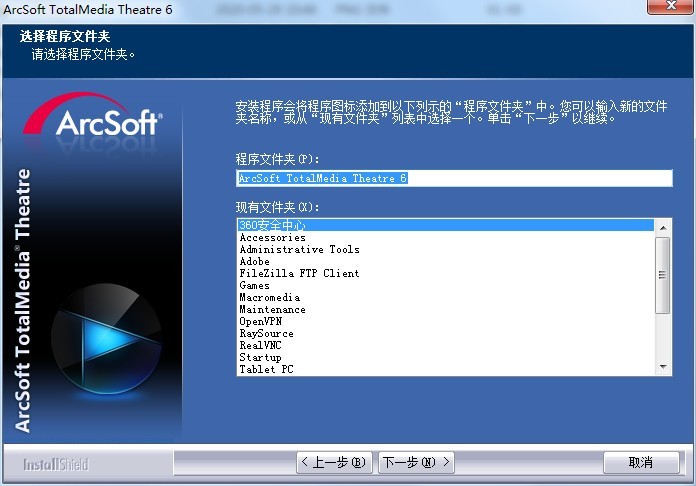The image size is (696, 486).
Task: Close the ArcSoft TotalMedia Theatre 6 installer window
Action: (x=670, y=6)
